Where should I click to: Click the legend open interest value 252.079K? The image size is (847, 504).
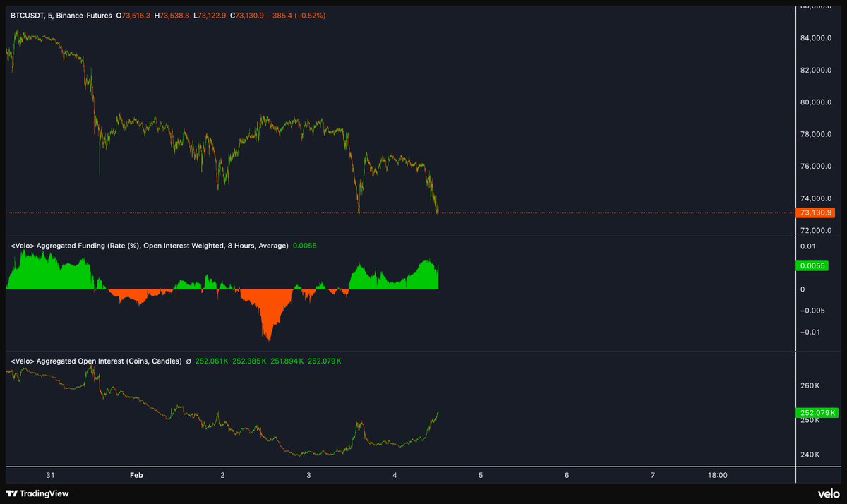[324, 361]
